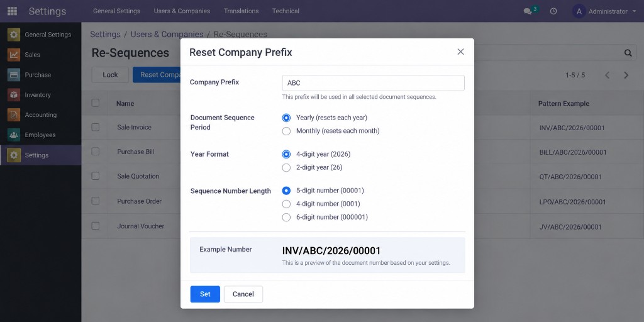Close the Reset Company Prefix dialog
Viewport: 644px width, 322px height.
460,52
